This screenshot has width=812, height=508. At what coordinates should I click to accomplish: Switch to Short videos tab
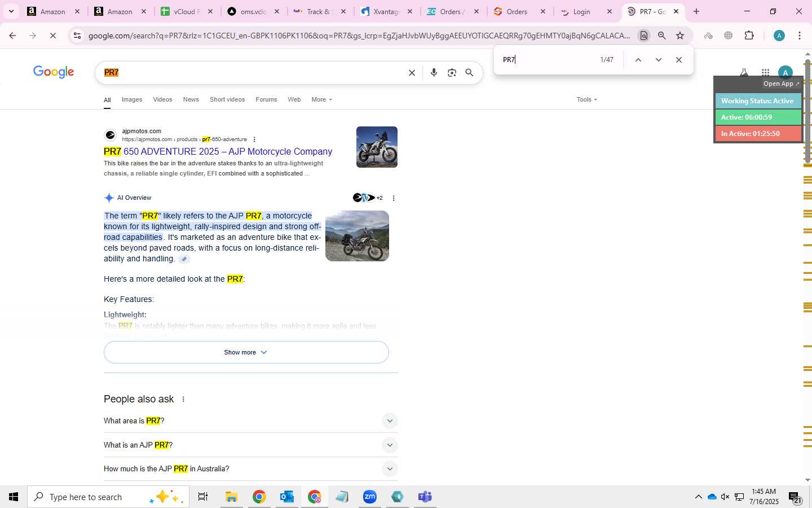pyautogui.click(x=227, y=99)
